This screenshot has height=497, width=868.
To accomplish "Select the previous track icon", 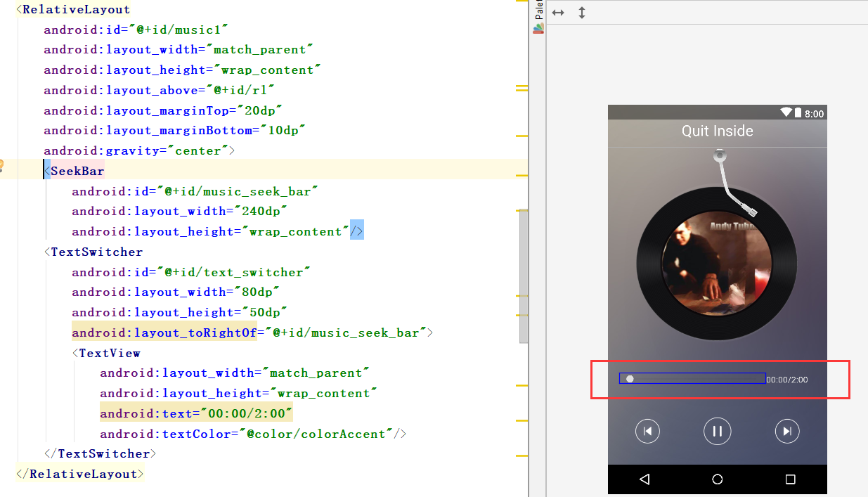I will 647,431.
